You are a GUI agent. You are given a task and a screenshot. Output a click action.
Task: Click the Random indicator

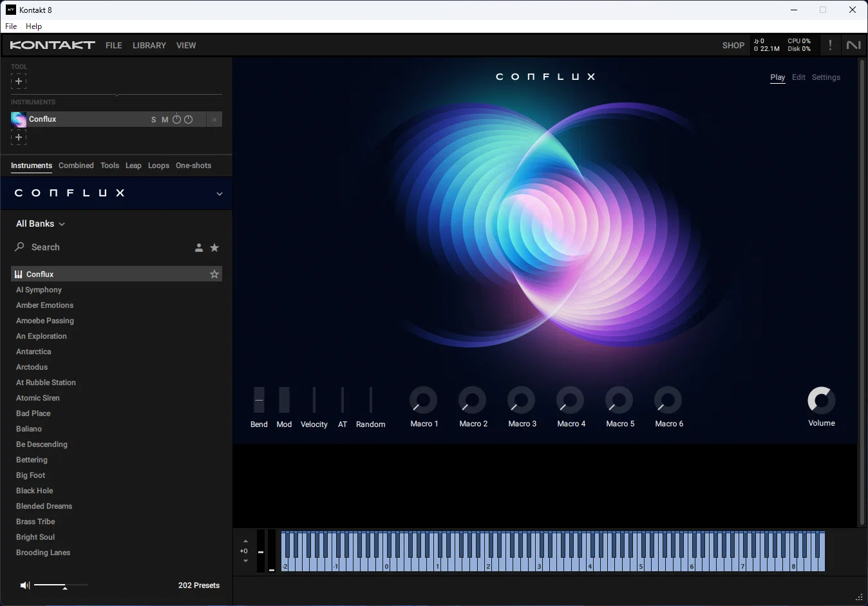coord(371,400)
